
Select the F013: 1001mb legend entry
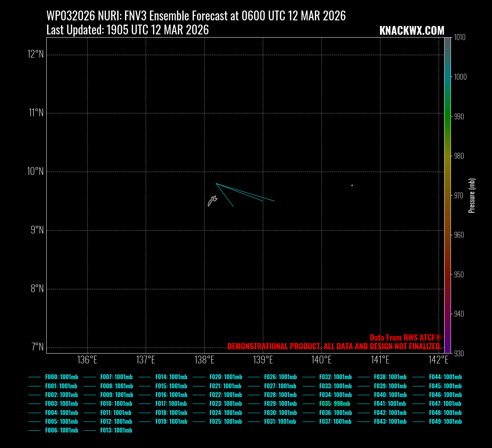116,430
